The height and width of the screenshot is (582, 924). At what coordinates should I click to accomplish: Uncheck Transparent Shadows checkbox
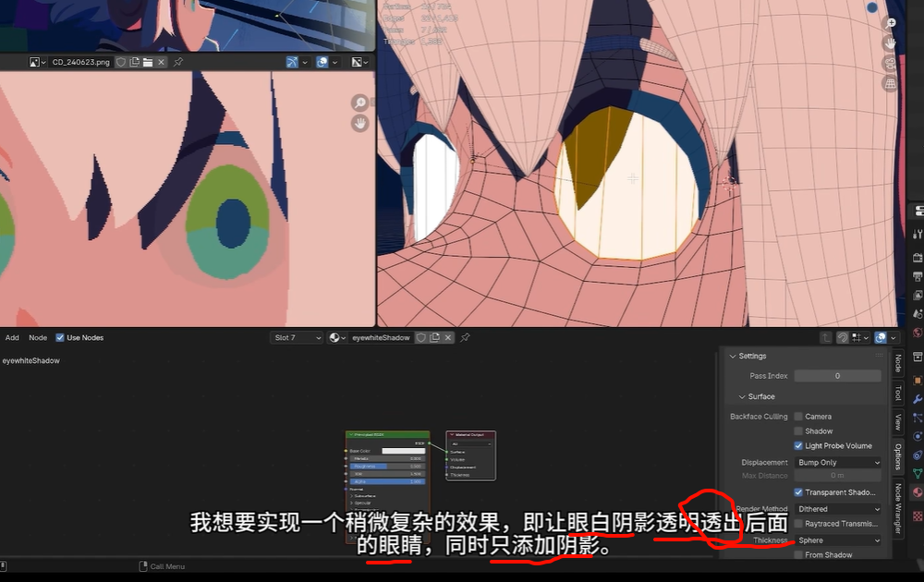(x=798, y=492)
